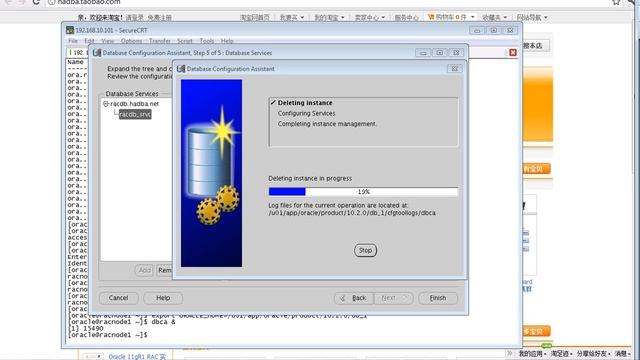Open the SecureCRT View menu
This screenshot has height=360, width=640.
[x=108, y=41]
